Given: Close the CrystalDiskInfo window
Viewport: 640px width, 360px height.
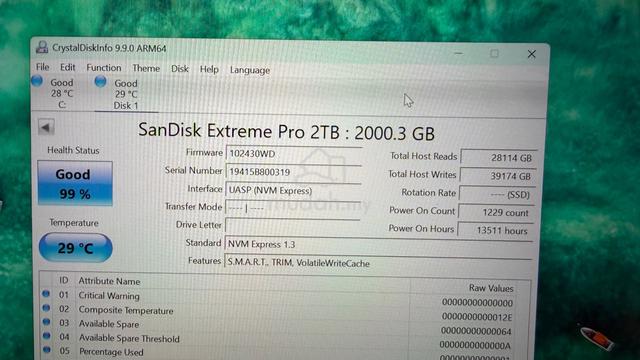Looking at the screenshot, I should [531, 54].
